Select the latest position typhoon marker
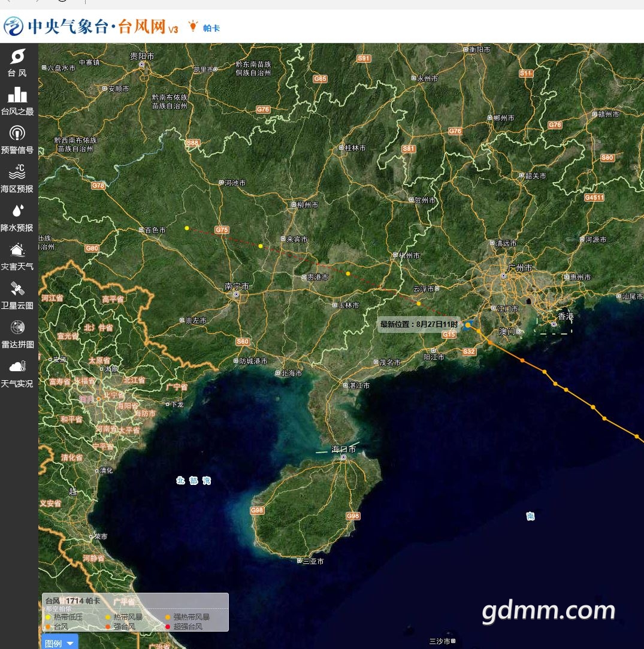 click(468, 325)
